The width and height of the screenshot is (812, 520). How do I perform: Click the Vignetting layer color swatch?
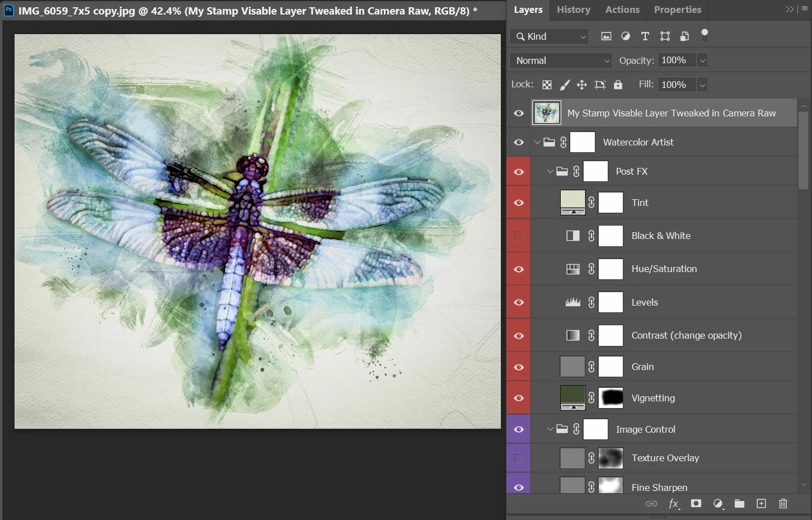coord(572,398)
